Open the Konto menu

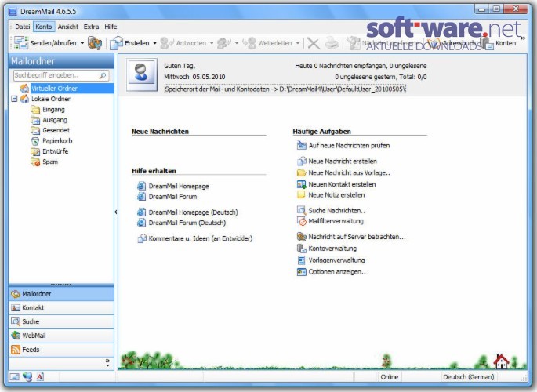point(44,27)
